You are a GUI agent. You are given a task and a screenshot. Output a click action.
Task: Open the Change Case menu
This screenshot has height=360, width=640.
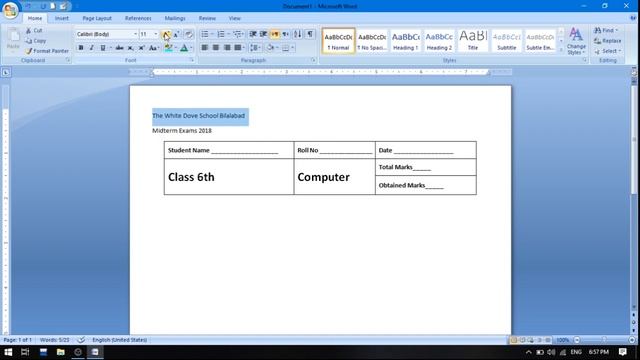pyautogui.click(x=153, y=48)
